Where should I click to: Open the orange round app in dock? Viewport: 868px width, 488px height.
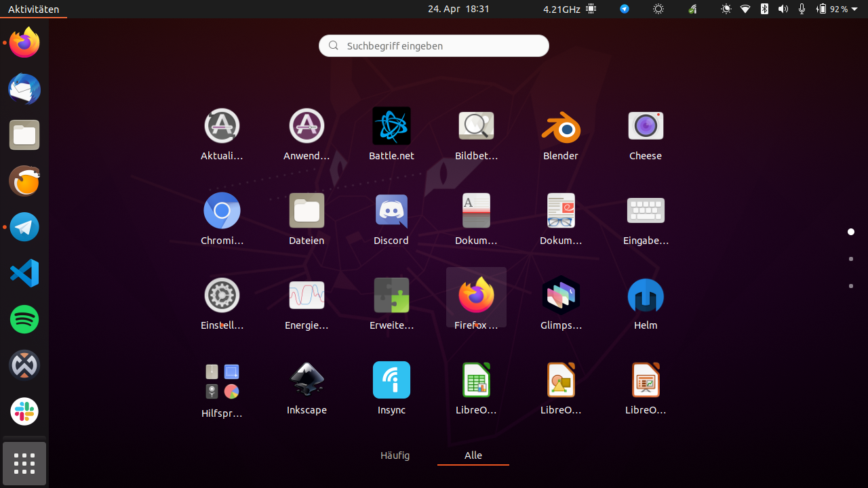click(x=24, y=181)
